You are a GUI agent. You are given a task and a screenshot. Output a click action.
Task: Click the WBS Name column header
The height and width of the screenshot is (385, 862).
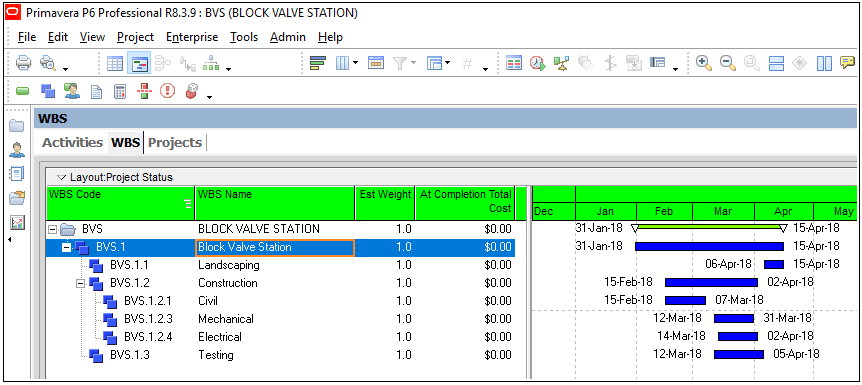pos(275,204)
